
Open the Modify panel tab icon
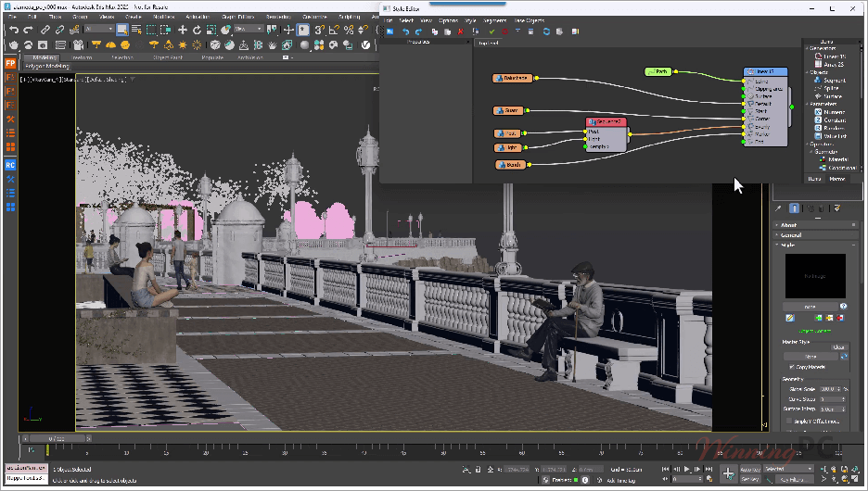click(x=794, y=208)
